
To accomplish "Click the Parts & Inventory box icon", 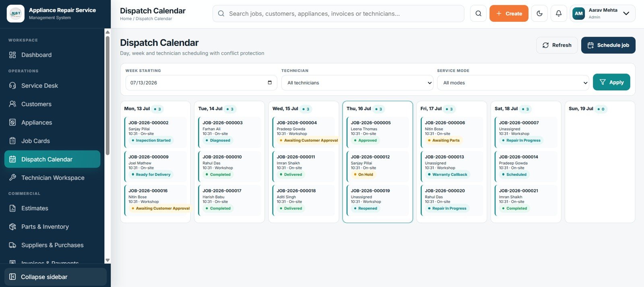I will [x=12, y=227].
